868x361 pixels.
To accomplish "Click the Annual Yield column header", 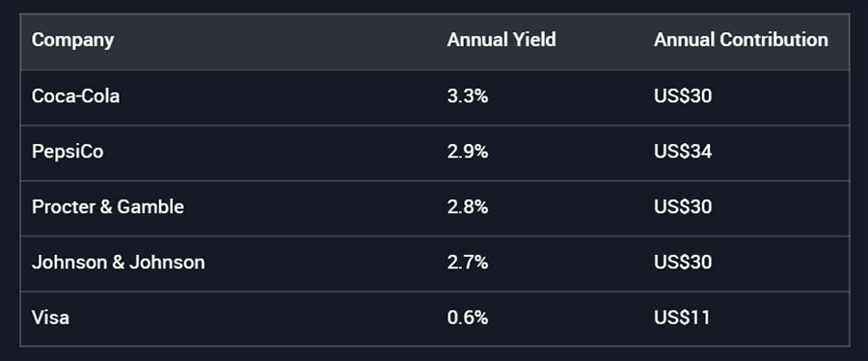I will click(502, 41).
